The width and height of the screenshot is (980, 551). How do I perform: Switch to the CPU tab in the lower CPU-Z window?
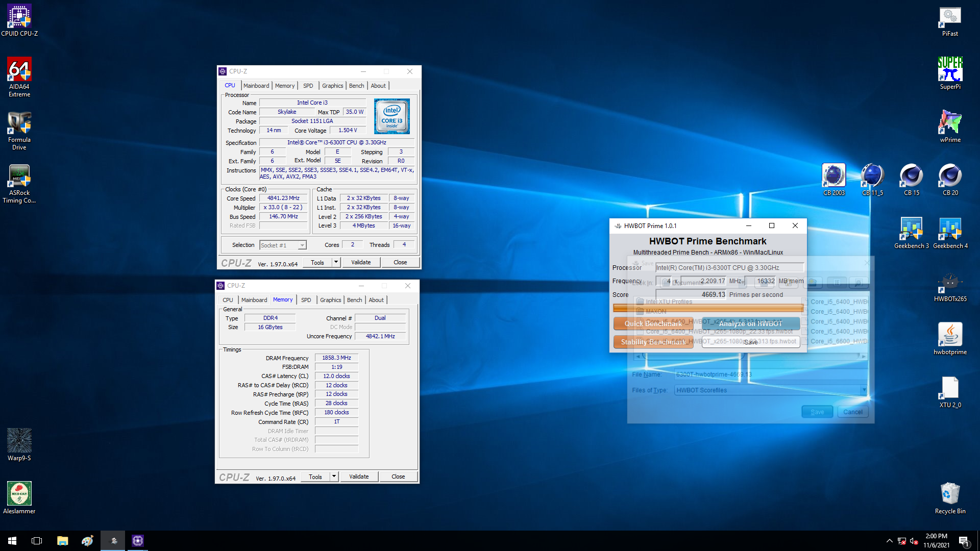click(x=228, y=300)
